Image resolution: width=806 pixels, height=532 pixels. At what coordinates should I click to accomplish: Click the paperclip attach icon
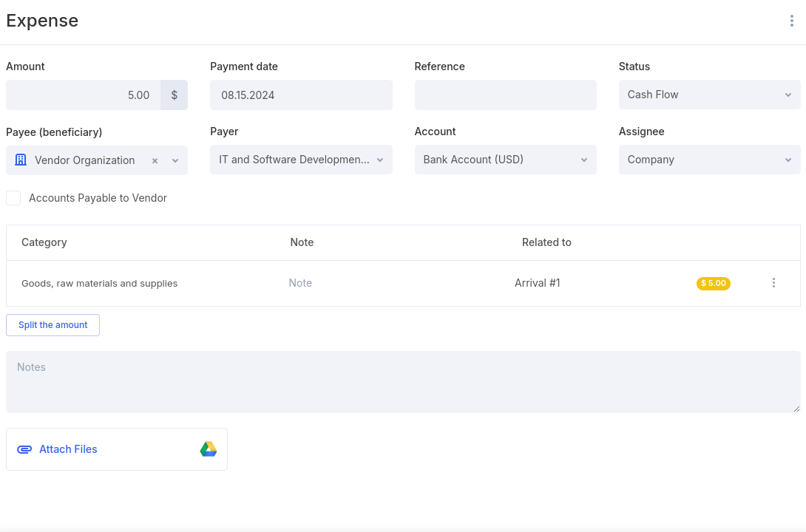24,449
